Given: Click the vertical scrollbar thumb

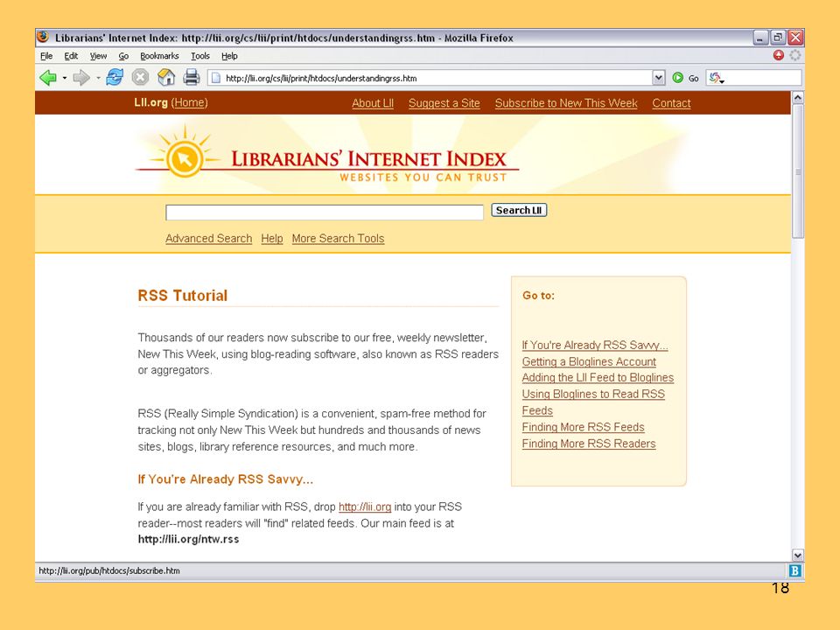Looking at the screenshot, I should 798,171.
